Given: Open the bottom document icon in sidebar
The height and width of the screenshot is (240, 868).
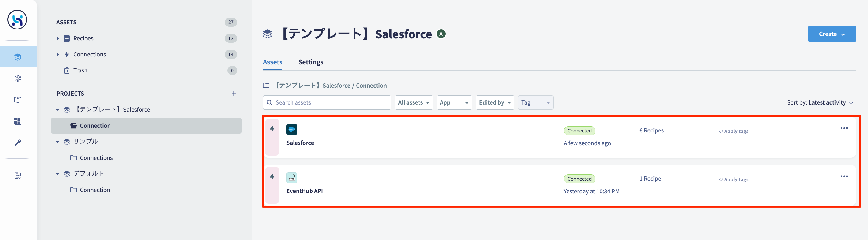Looking at the screenshot, I should pos(18,175).
